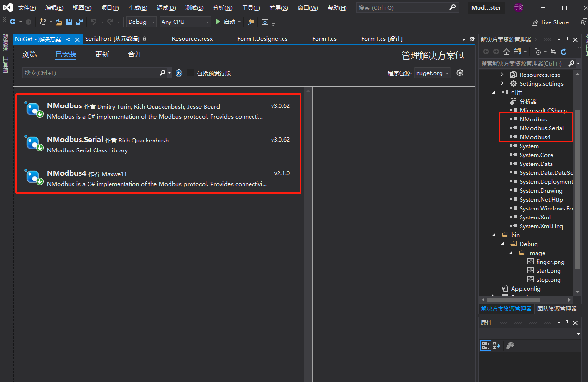Click the Live Share button text

[x=555, y=22]
